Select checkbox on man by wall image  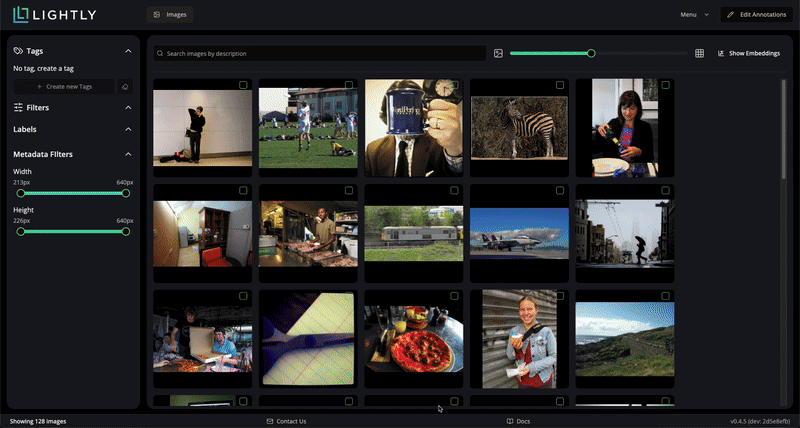(x=243, y=85)
